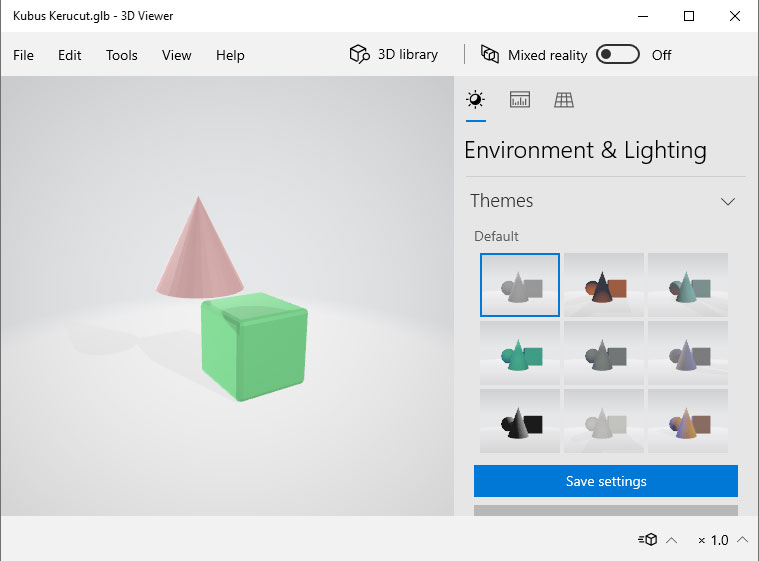Open the Tools menu
This screenshot has width=759, height=561.
pos(121,55)
